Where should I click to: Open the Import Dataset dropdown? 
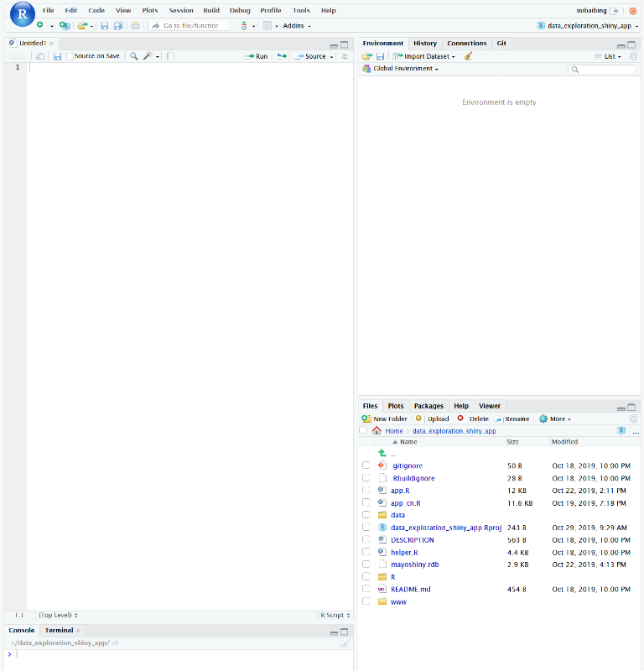pos(429,56)
